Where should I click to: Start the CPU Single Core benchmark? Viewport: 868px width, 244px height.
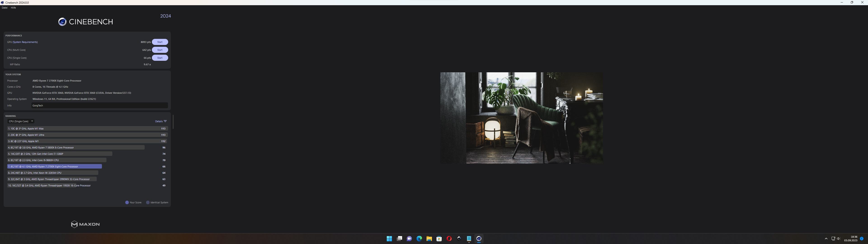[x=160, y=58]
